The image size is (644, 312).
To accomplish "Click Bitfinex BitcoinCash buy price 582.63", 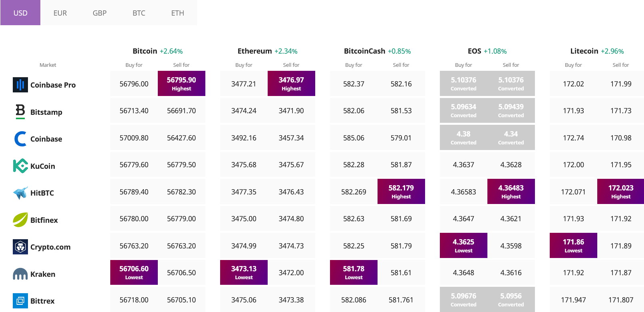I will tap(354, 218).
